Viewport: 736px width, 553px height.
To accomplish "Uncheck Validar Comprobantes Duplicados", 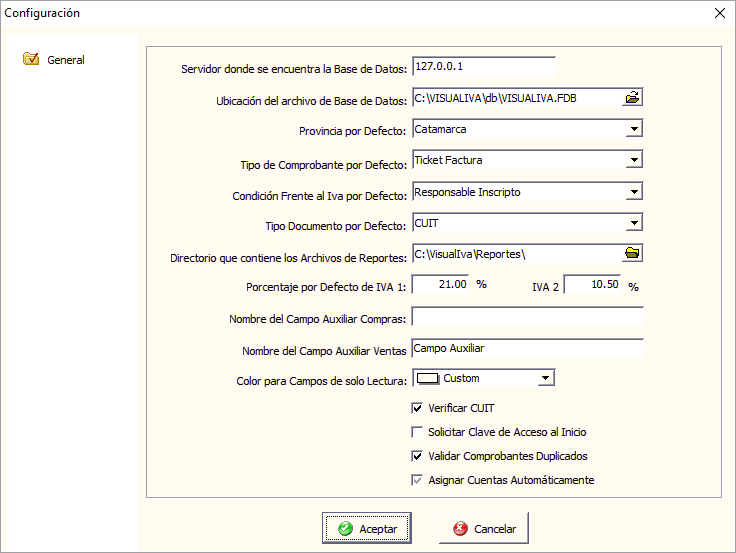I will (418, 456).
